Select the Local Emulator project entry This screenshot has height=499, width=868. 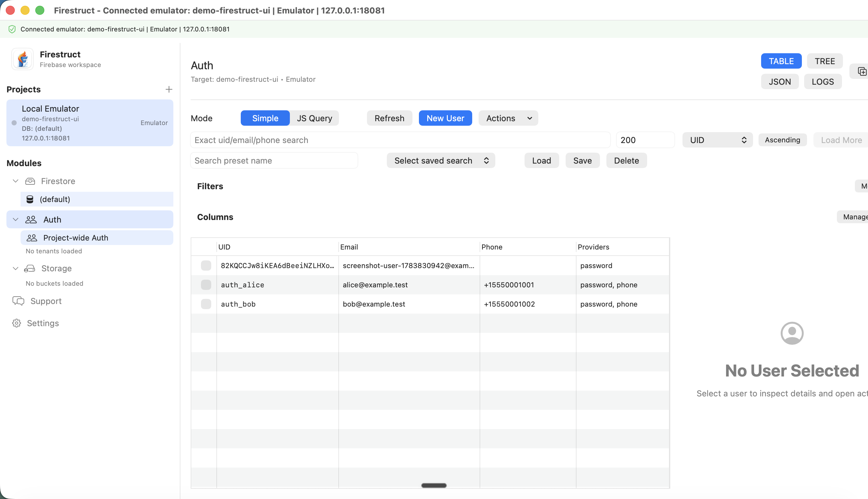click(90, 123)
